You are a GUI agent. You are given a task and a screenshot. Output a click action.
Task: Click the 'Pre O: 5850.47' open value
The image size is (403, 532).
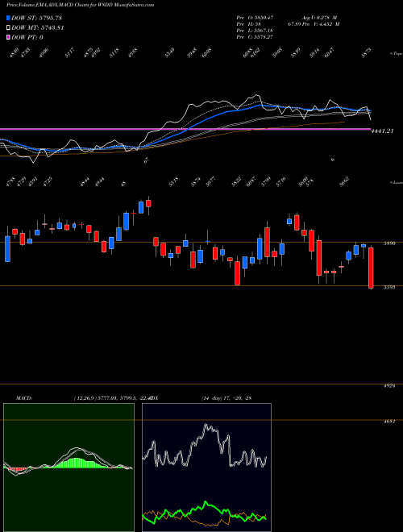pyautogui.click(x=255, y=17)
